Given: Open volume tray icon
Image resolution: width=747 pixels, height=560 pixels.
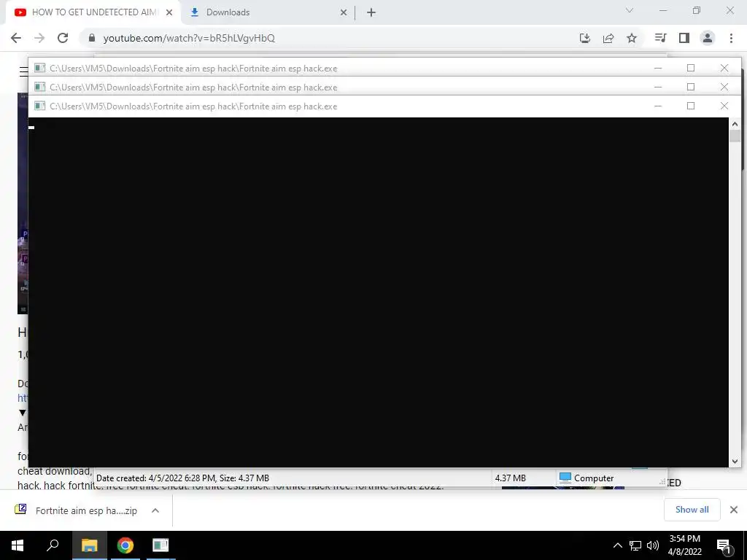Looking at the screenshot, I should (x=653, y=545).
